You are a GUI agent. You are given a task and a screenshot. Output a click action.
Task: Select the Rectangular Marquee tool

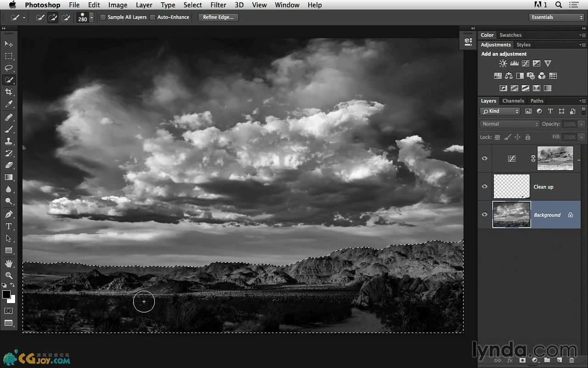(9, 56)
